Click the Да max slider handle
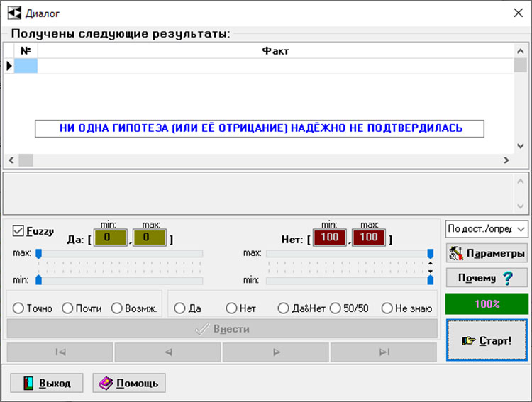 tap(39, 253)
